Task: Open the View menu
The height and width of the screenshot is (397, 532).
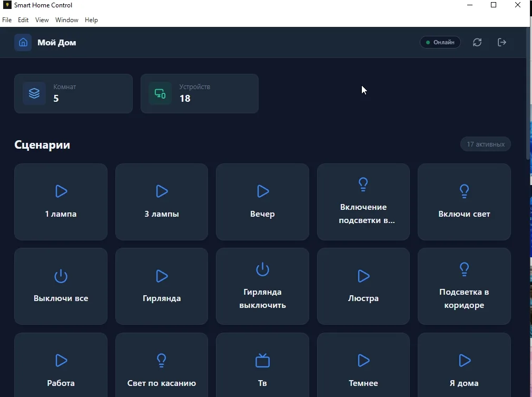Action: click(x=42, y=20)
